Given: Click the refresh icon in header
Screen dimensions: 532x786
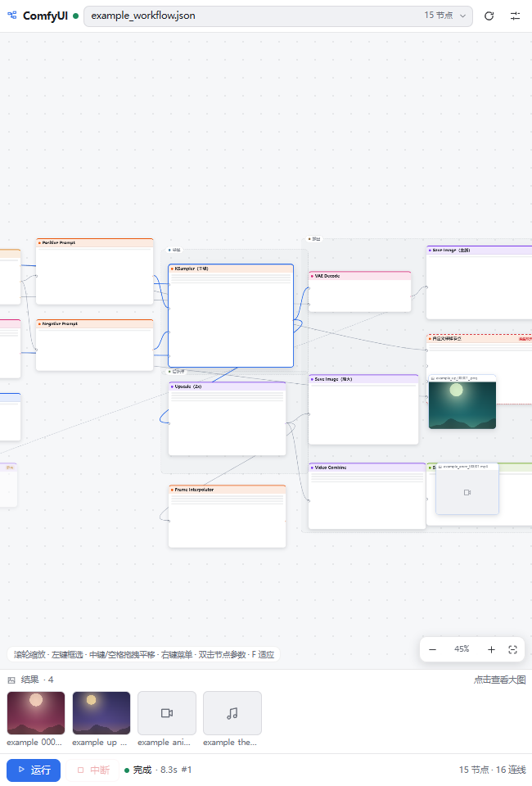Looking at the screenshot, I should pyautogui.click(x=489, y=16).
